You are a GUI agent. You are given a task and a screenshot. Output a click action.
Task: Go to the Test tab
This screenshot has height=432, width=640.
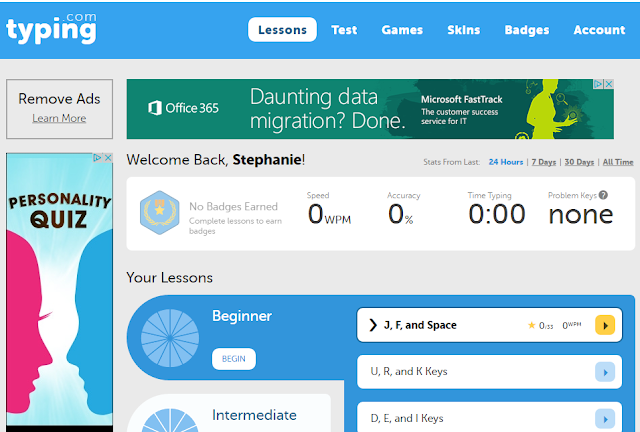click(x=344, y=30)
